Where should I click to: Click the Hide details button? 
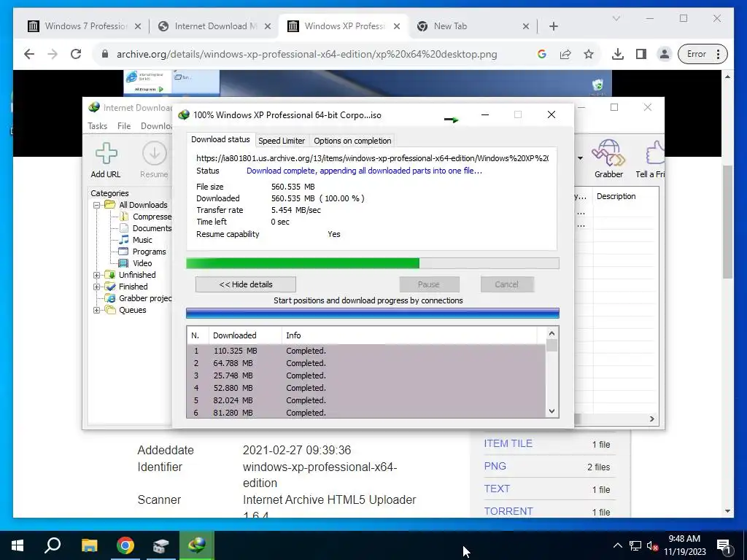[246, 284]
